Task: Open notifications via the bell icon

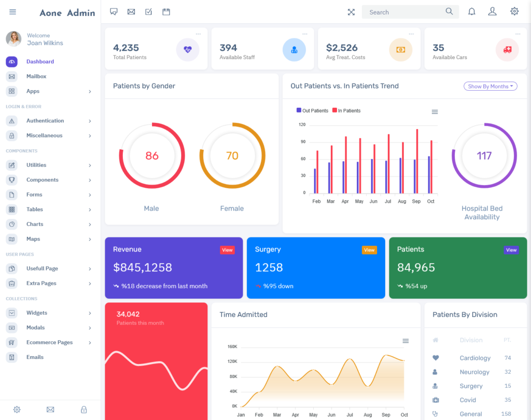Action: [471, 11]
